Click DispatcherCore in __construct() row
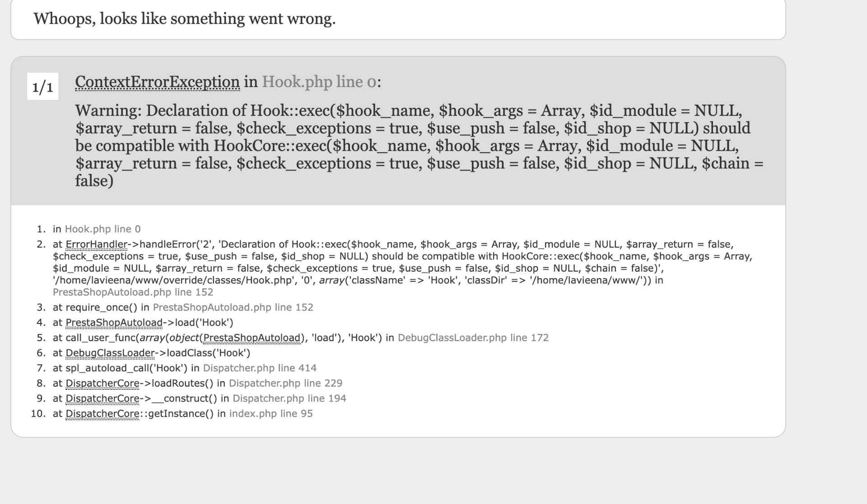867x504 pixels. pos(103,398)
